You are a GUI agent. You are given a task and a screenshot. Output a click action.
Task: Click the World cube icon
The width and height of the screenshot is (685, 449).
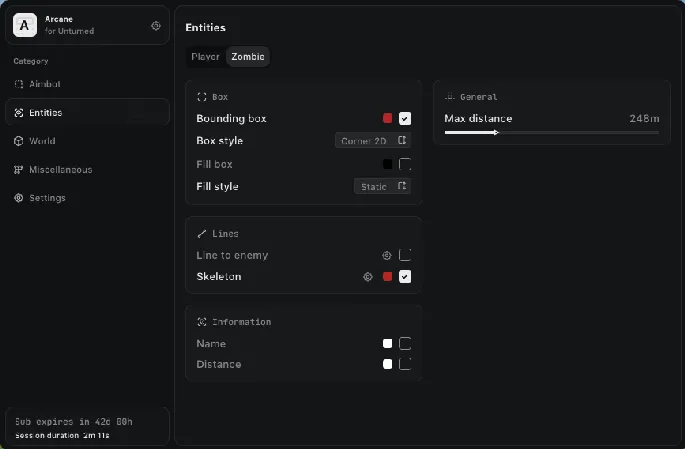tap(19, 141)
